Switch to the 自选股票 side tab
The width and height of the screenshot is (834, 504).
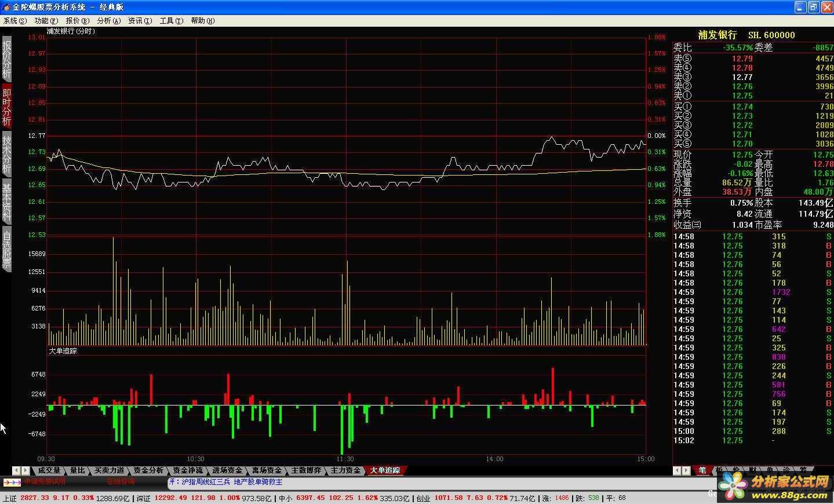tap(6, 250)
